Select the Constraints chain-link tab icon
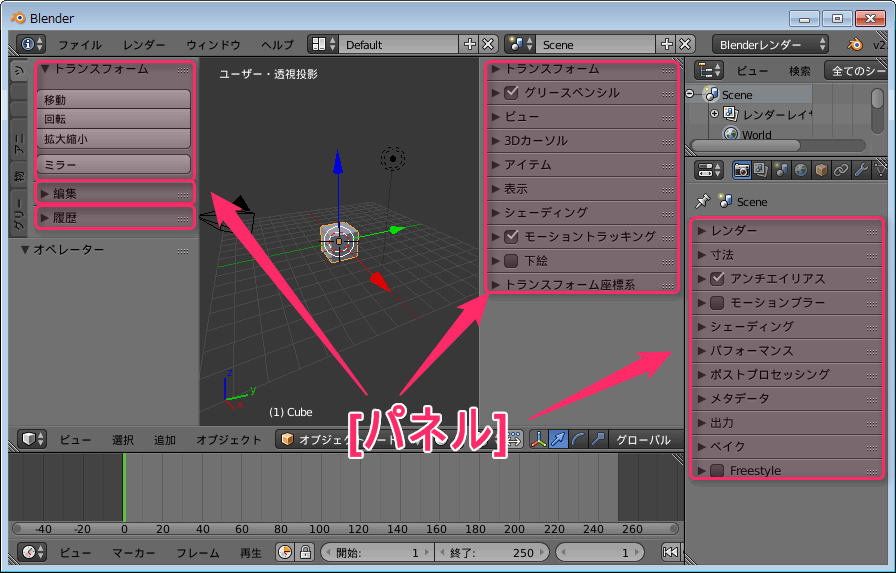This screenshot has width=896, height=573. [841, 170]
